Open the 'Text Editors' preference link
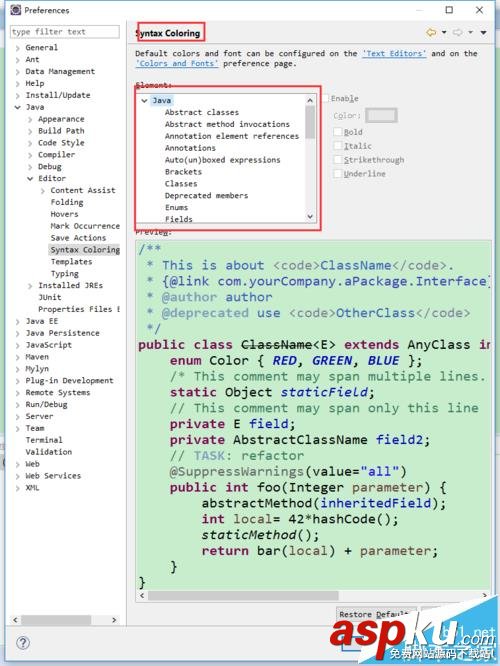This screenshot has width=500, height=666. (x=394, y=54)
